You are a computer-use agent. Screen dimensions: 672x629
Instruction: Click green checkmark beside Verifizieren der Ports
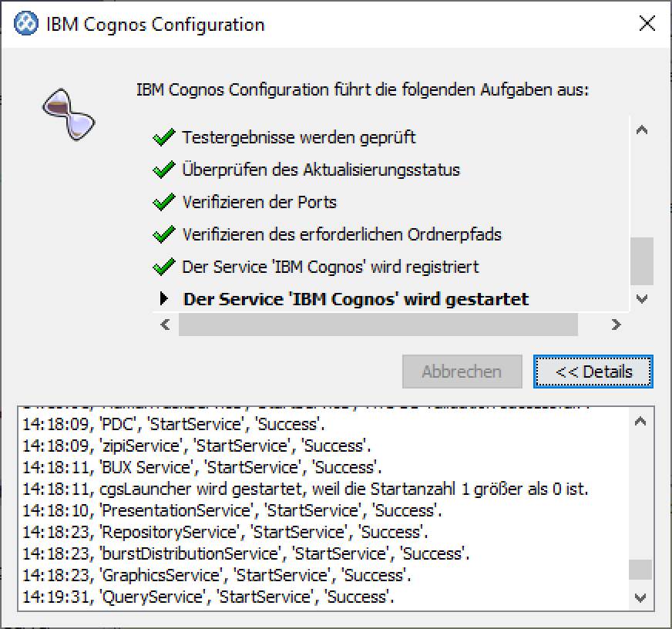click(x=163, y=203)
